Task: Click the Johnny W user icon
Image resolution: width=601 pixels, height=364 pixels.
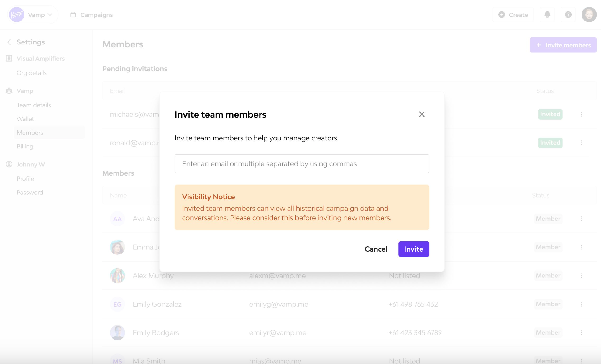Action: click(x=9, y=164)
